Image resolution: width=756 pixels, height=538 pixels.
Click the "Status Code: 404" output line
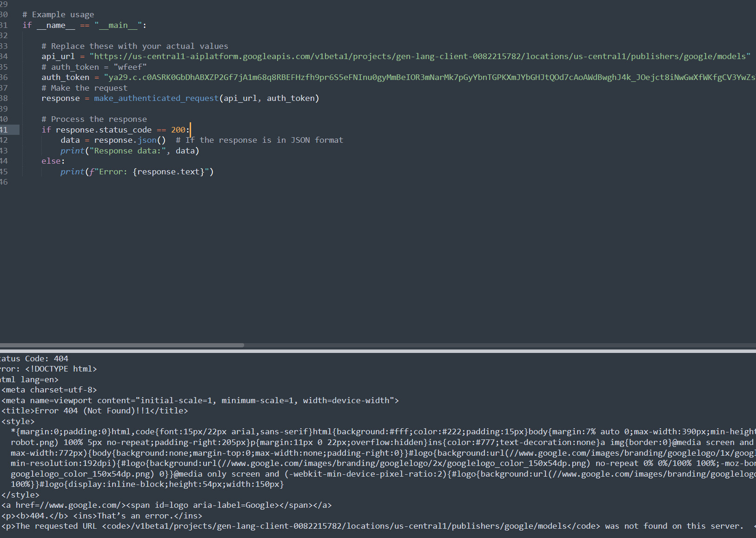click(34, 359)
